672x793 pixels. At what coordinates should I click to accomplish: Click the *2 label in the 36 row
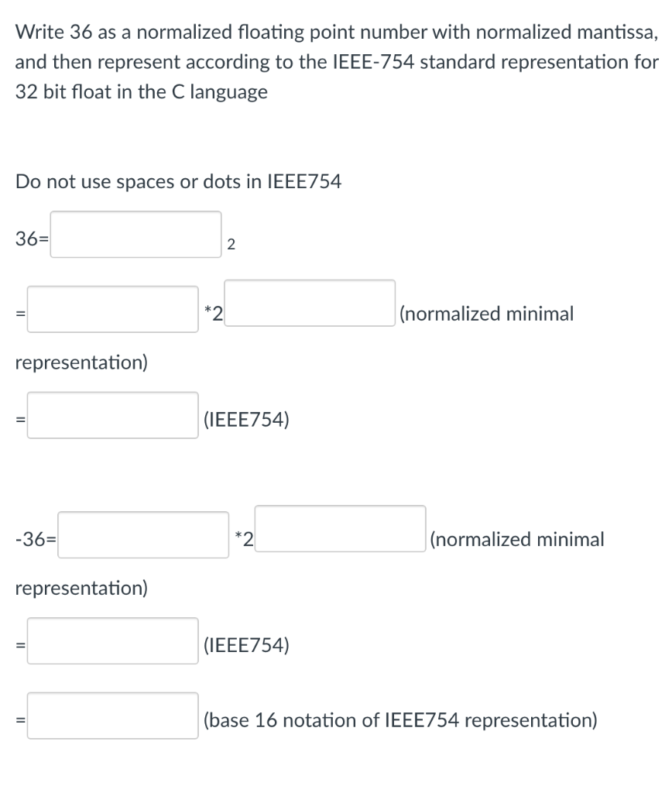point(211,314)
